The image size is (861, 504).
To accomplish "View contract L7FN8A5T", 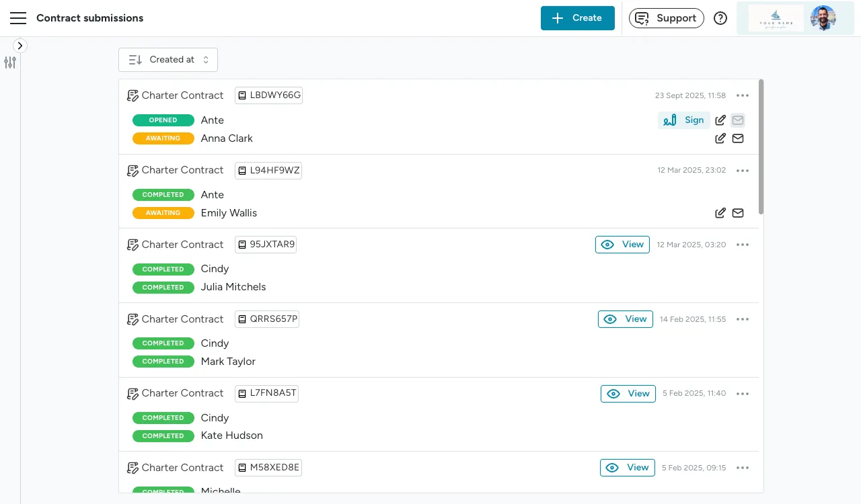I will click(x=628, y=393).
